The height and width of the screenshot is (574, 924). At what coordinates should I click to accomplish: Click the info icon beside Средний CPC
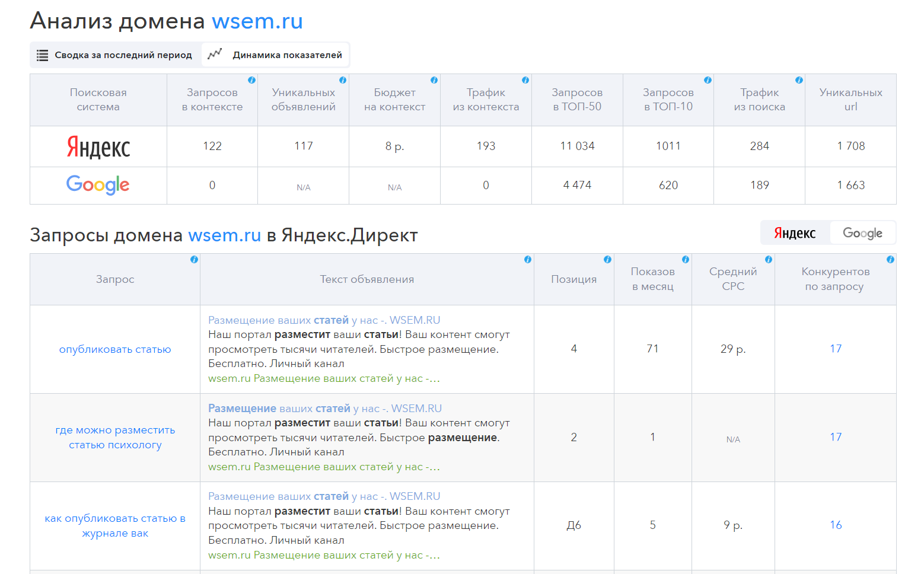769,260
